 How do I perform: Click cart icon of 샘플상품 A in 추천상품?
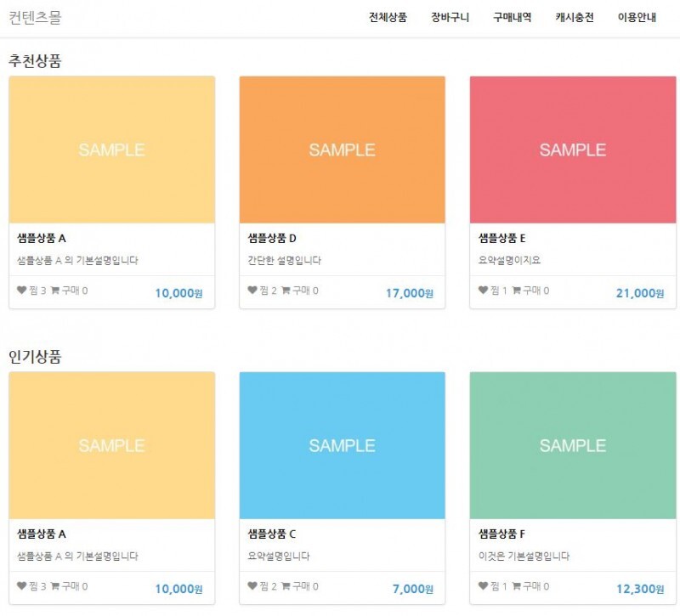point(55,290)
